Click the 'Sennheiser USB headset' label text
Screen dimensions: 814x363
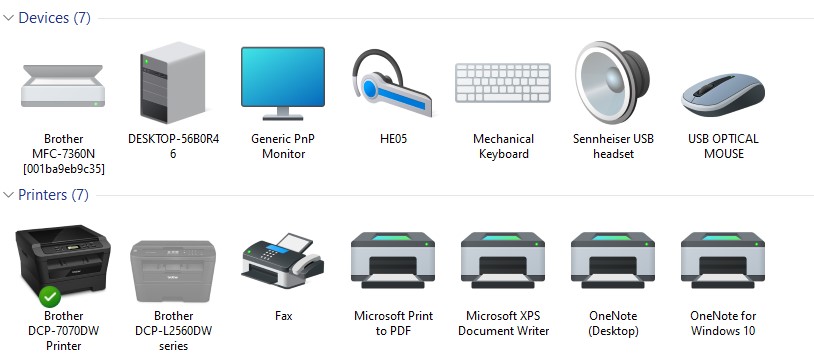(x=613, y=146)
